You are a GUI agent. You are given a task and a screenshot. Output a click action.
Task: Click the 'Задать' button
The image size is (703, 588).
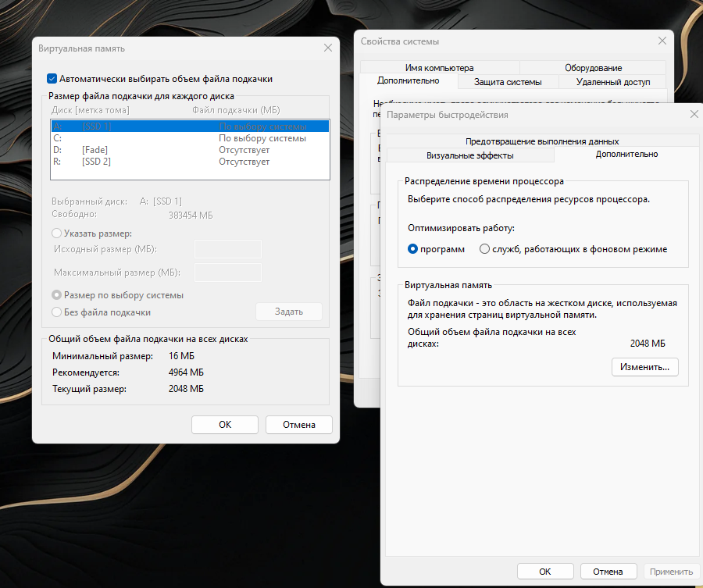289,312
